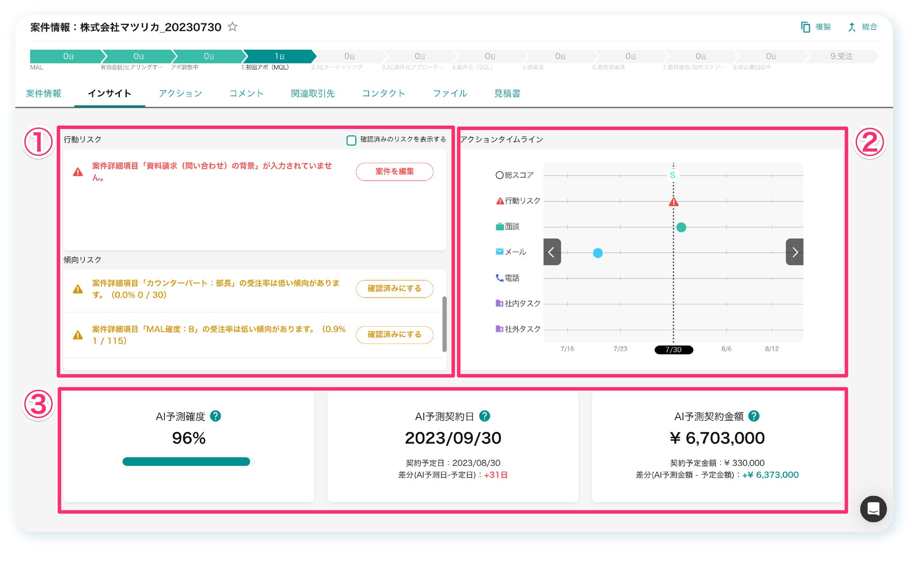Screen dimensions: 924x563
Task: Click the blue メール event dot on the timeline
Action: [598, 253]
